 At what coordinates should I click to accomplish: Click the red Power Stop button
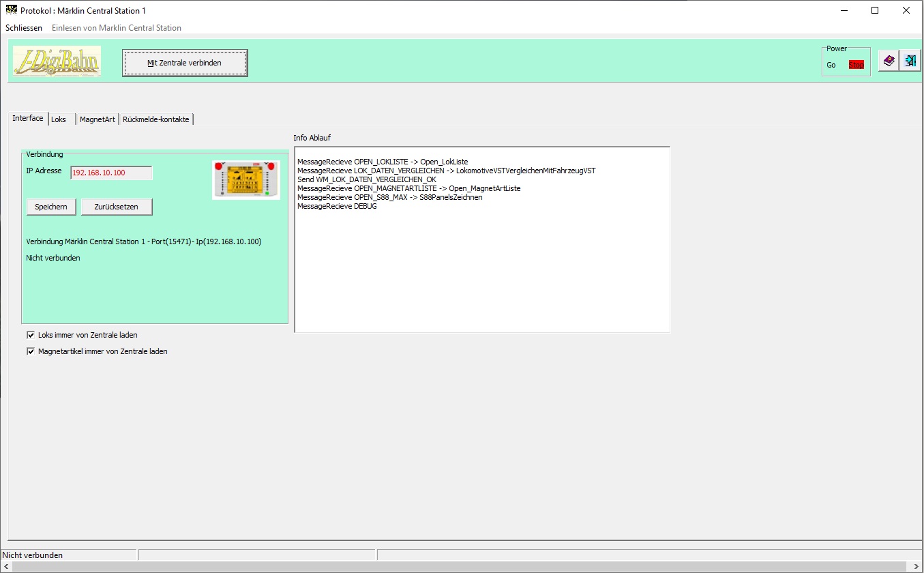[x=856, y=65]
